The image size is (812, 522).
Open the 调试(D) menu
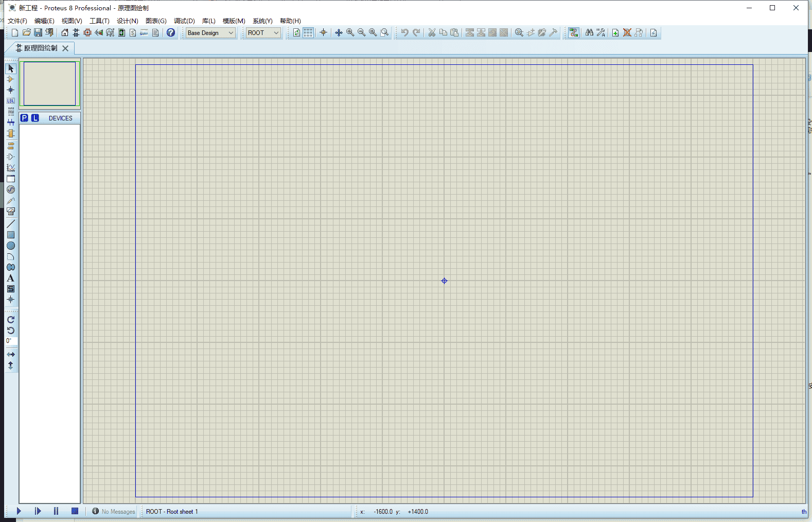point(184,21)
